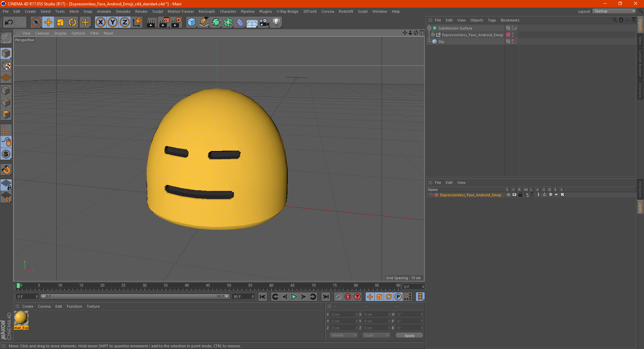This screenshot has height=349, width=644.
Task: Open the Object Manager Tags menu
Action: [492, 20]
